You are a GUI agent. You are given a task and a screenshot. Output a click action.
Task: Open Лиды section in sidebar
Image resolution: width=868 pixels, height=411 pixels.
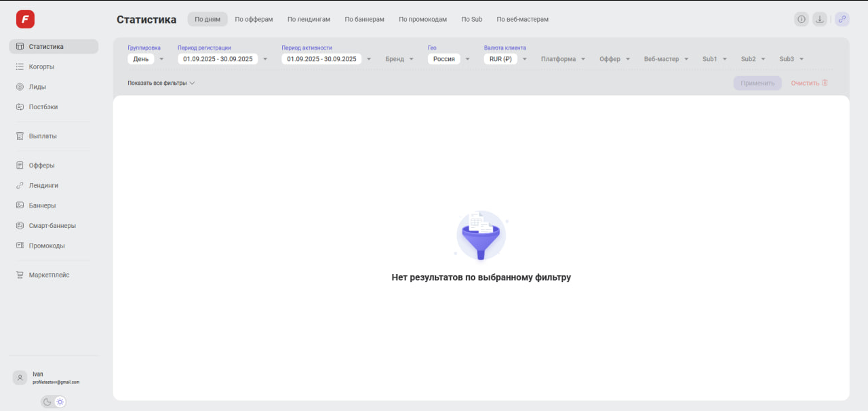(37, 87)
